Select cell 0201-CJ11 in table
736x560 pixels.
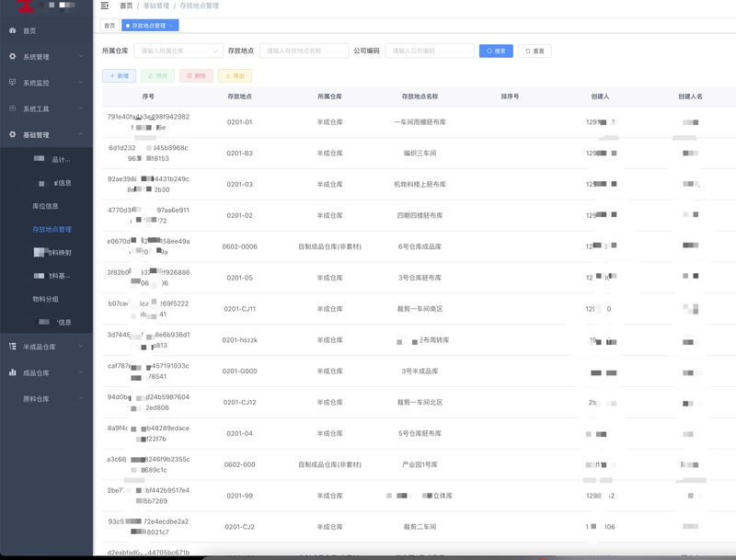(240, 309)
